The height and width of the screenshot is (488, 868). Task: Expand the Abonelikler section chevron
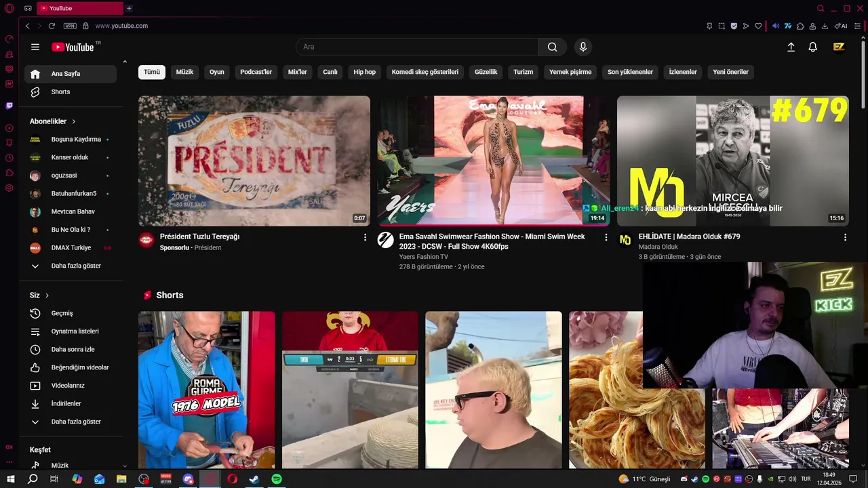click(74, 121)
